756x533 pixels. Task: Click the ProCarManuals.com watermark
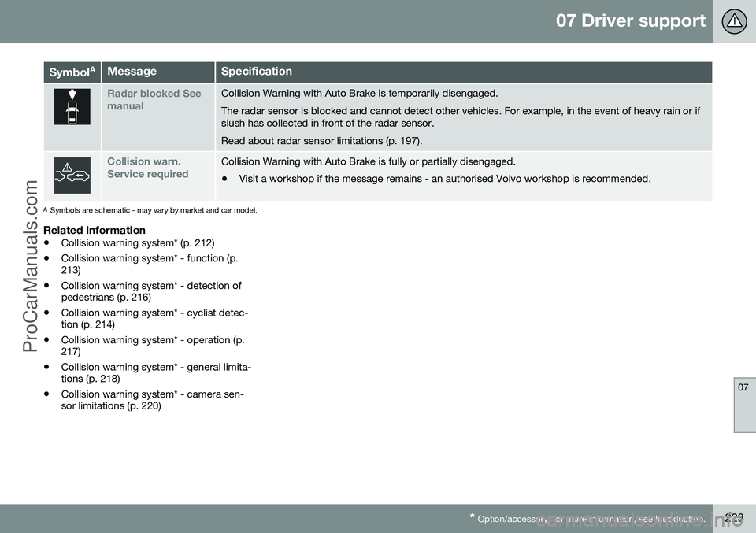(x=31, y=266)
